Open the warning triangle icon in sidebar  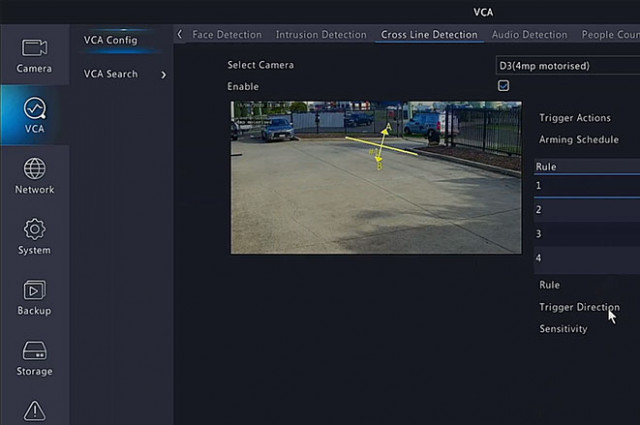(34, 410)
